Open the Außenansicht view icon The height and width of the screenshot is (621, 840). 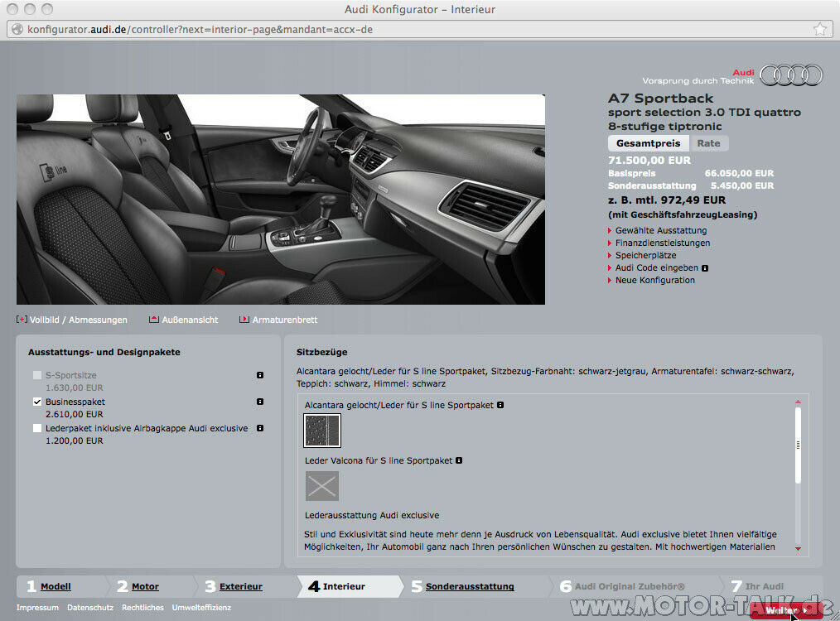click(155, 319)
